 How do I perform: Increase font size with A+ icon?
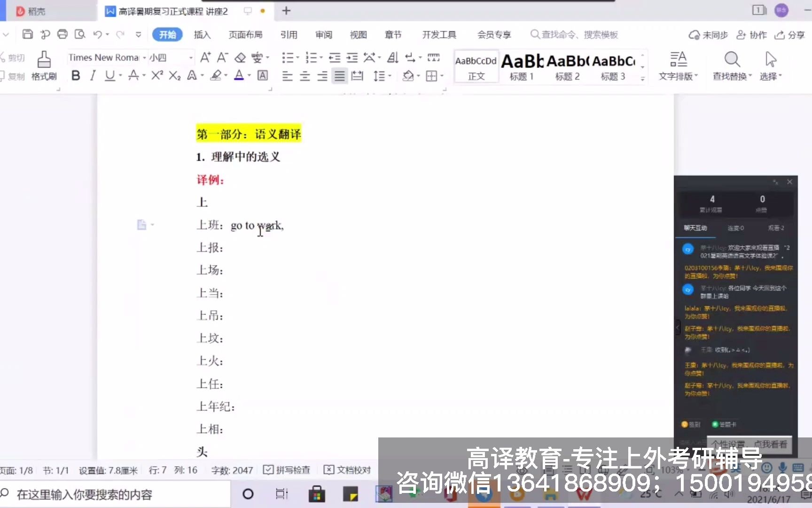tap(205, 57)
